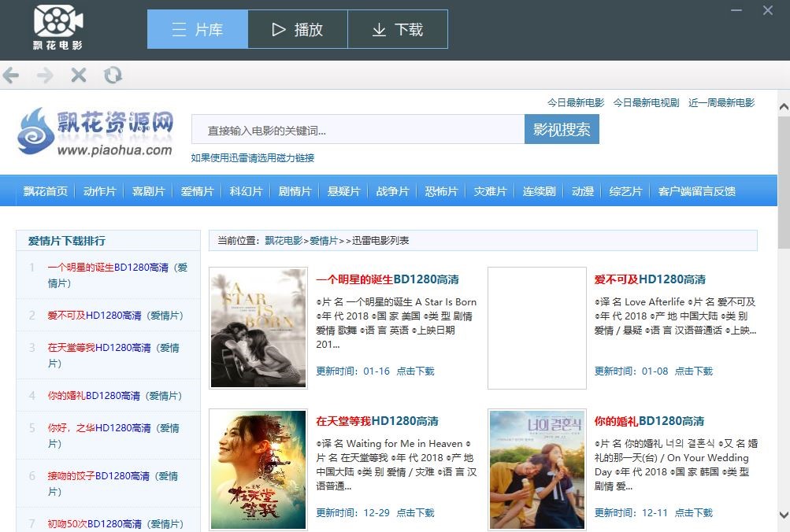Open the A Star Is Born poster
Viewport: 790px width, 532px height.
point(258,328)
